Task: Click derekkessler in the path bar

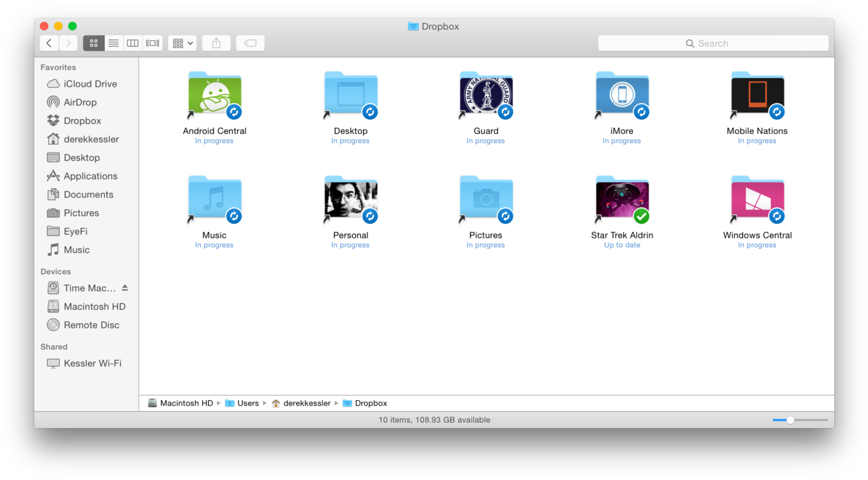Action: click(x=306, y=403)
